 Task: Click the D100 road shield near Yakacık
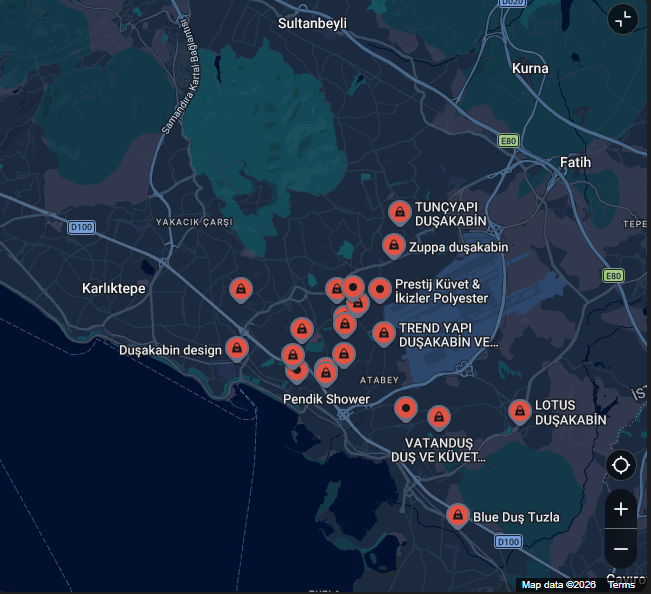point(81,227)
